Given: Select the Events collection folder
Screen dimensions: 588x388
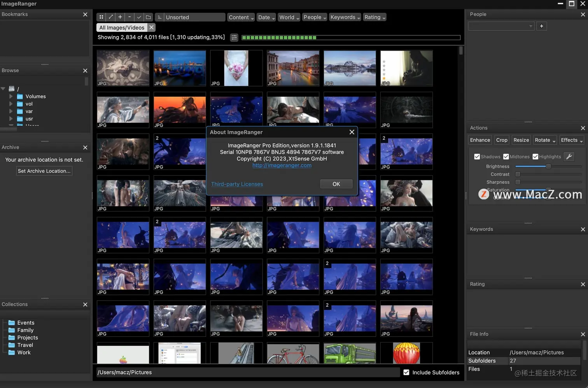Looking at the screenshot, I should coord(21,323).
